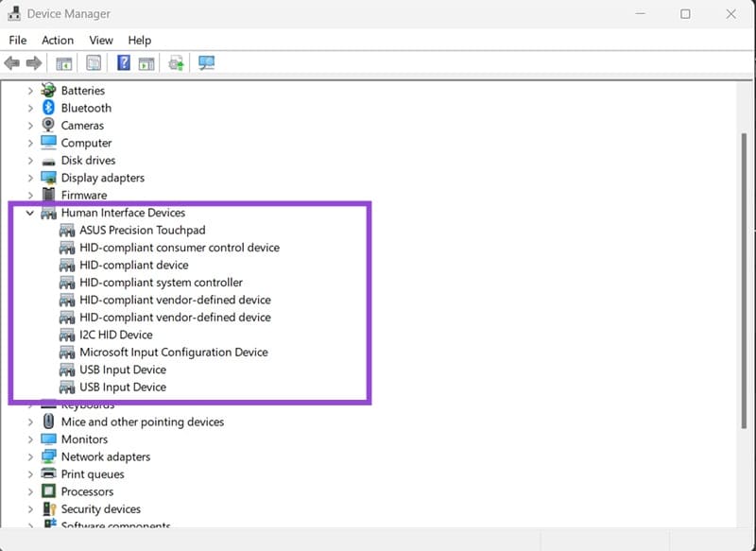Collapse the Human Interface Devices category
Viewport: 756px width, 551px height.
[30, 213]
